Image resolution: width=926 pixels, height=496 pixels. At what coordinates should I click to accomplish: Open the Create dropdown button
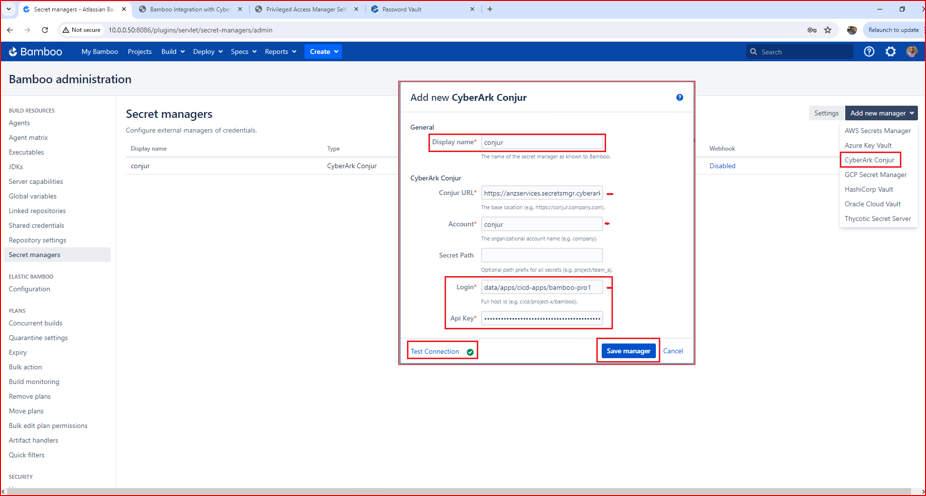[323, 51]
